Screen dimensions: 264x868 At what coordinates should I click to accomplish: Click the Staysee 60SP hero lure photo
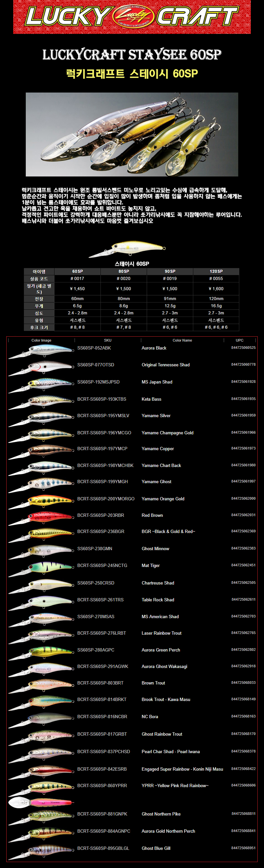point(132,134)
